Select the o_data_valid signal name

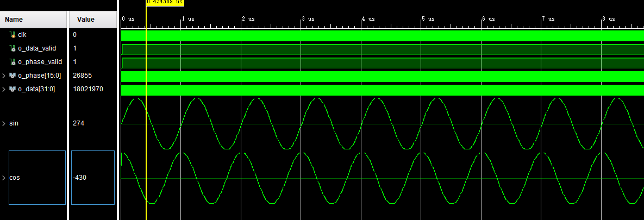37,48
